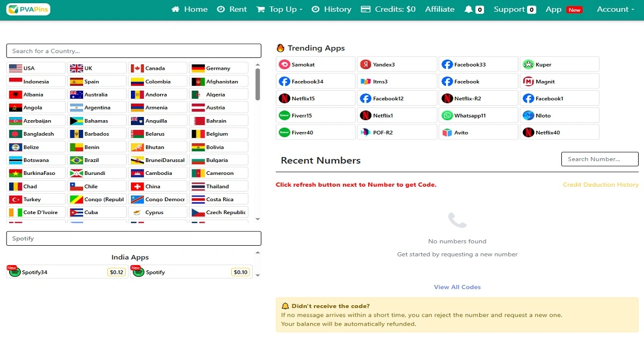Image resolution: width=644 pixels, height=338 pixels.
Task: Expand the Account dropdown menu
Action: pyautogui.click(x=616, y=9)
